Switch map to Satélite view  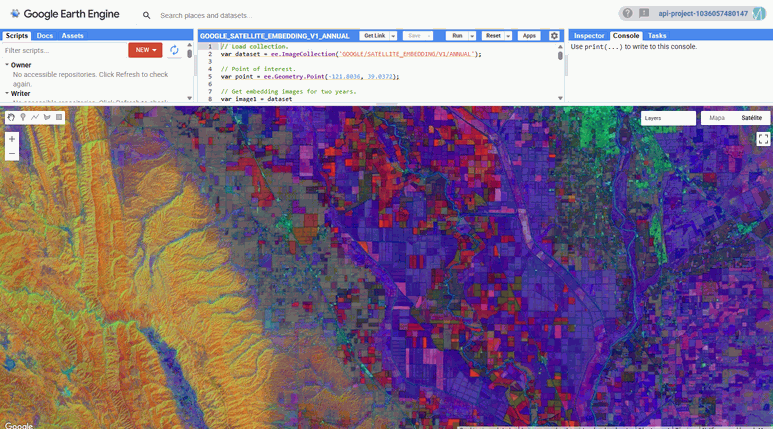751,118
